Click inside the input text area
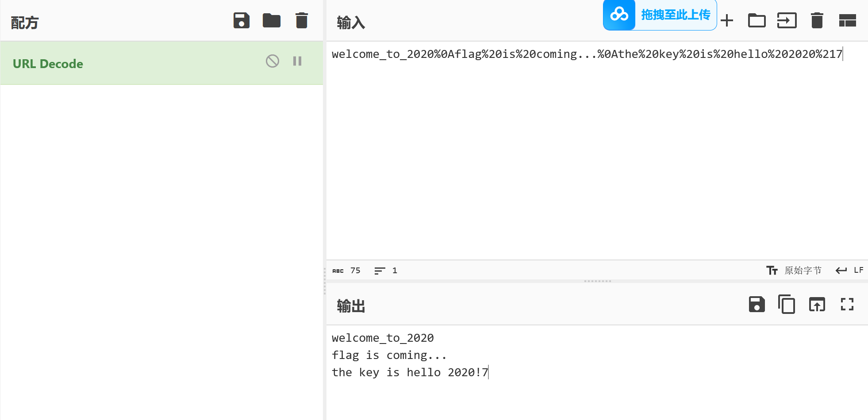This screenshot has width=868, height=420. [x=597, y=150]
